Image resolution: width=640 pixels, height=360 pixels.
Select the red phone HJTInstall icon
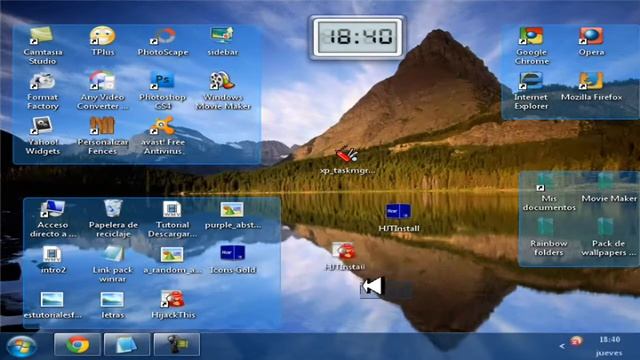[345, 256]
